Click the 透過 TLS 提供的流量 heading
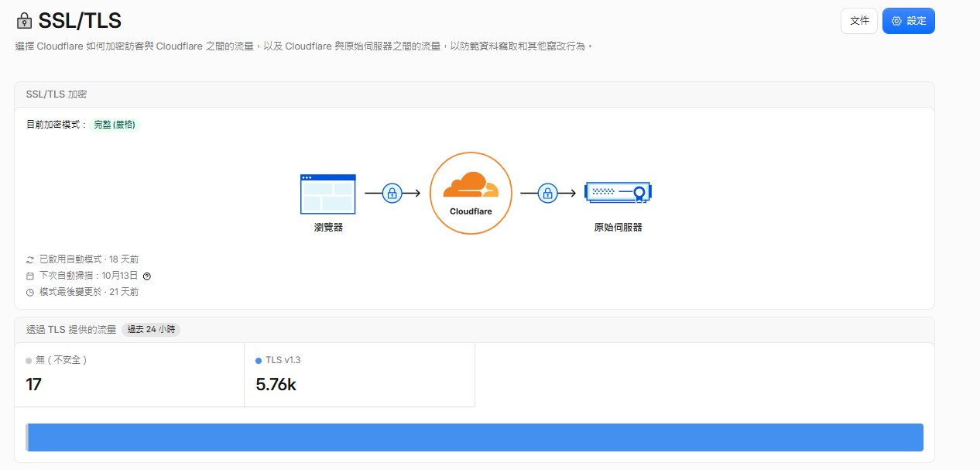 pyautogui.click(x=71, y=329)
